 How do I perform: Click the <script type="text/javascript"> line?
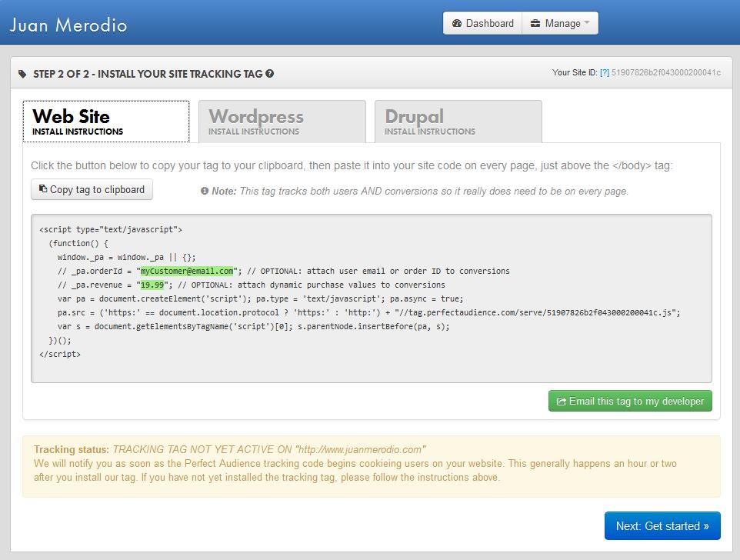(x=111, y=229)
